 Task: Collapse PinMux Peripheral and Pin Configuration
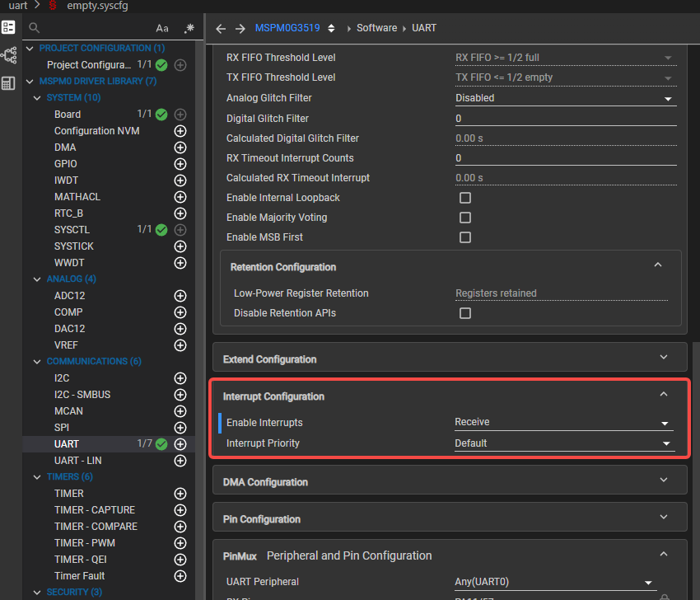pos(664,554)
